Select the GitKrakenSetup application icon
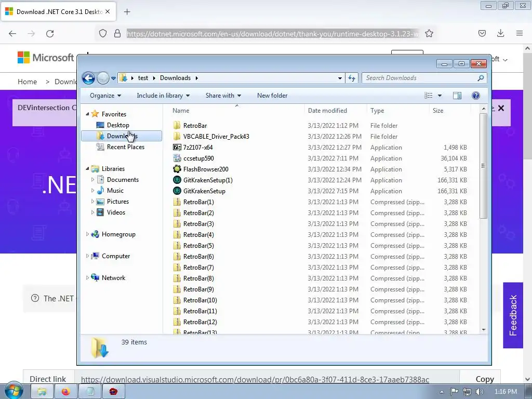This screenshot has height=399, width=532. coord(177,191)
